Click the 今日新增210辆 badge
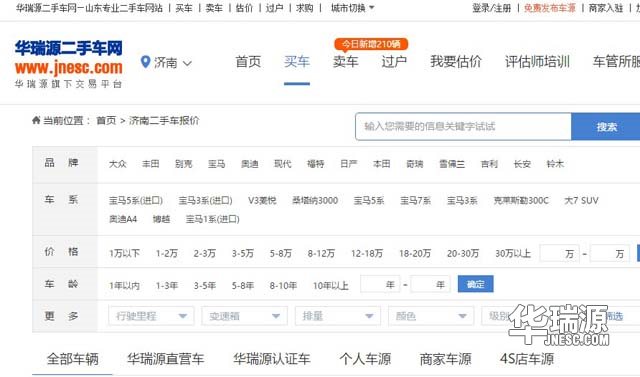Image resolution: width=640 pixels, height=377 pixels. (x=371, y=44)
